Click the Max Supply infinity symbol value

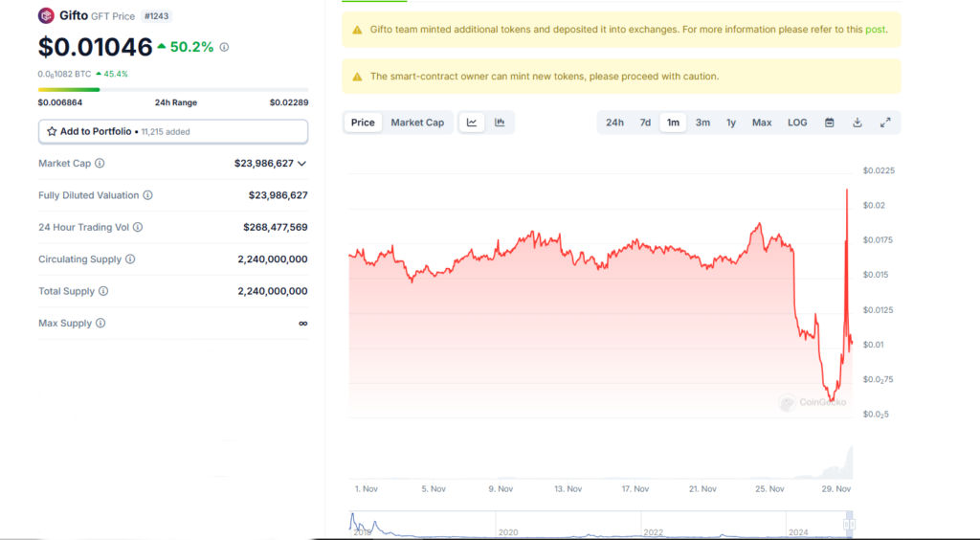coord(303,323)
